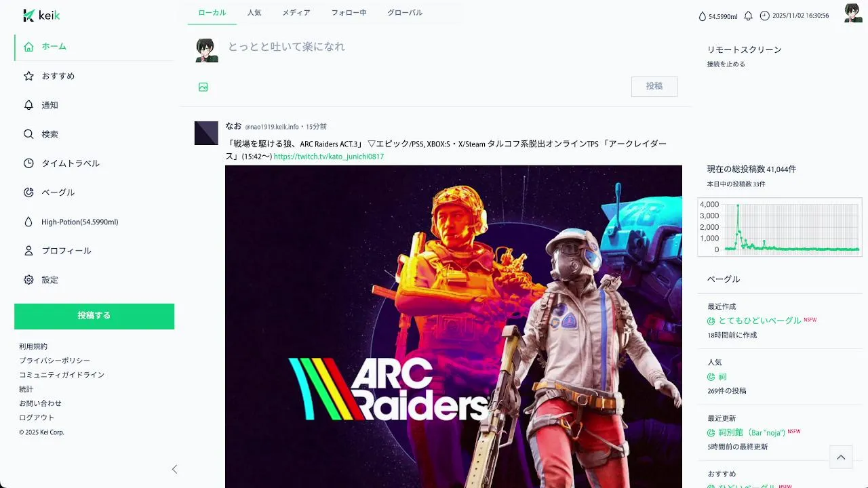868x488 pixels.
Task: Open the twitch.tv/kato_junichi0817 link
Action: (x=329, y=157)
